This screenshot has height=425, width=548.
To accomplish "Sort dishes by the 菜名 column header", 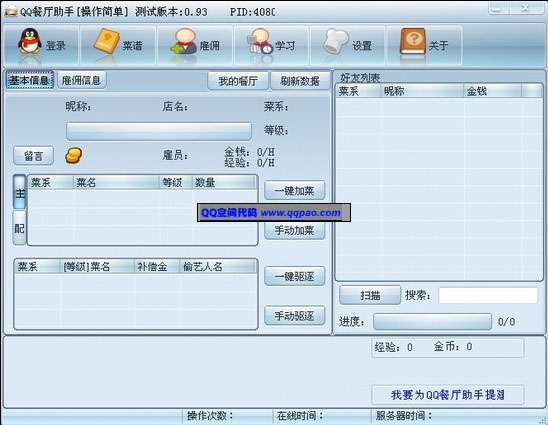I will (x=116, y=182).
